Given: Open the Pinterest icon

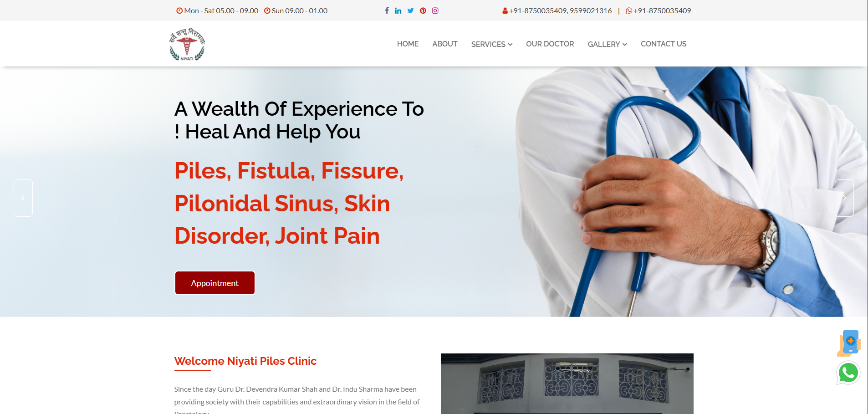Looking at the screenshot, I should pos(423,10).
